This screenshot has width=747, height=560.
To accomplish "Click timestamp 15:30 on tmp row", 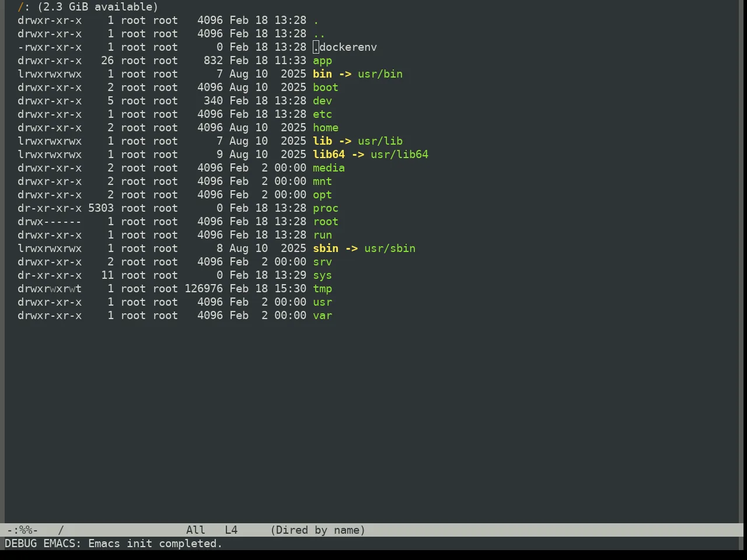I will click(290, 289).
